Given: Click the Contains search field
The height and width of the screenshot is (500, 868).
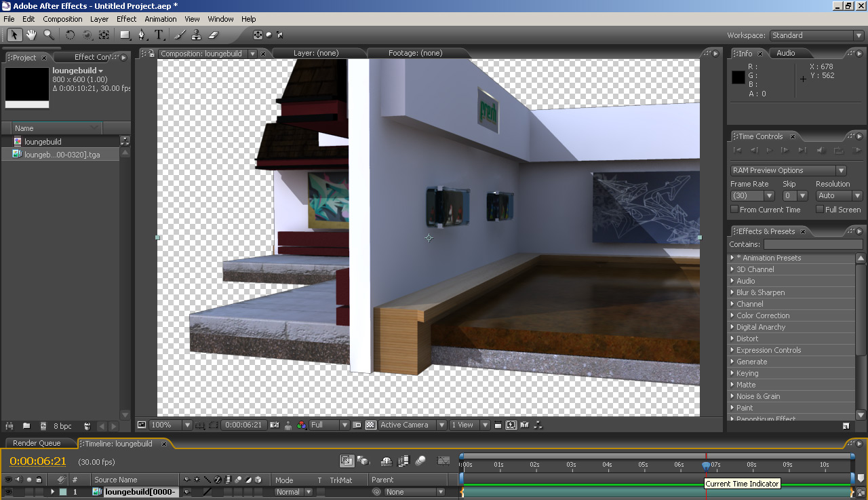Looking at the screenshot, I should coord(812,244).
